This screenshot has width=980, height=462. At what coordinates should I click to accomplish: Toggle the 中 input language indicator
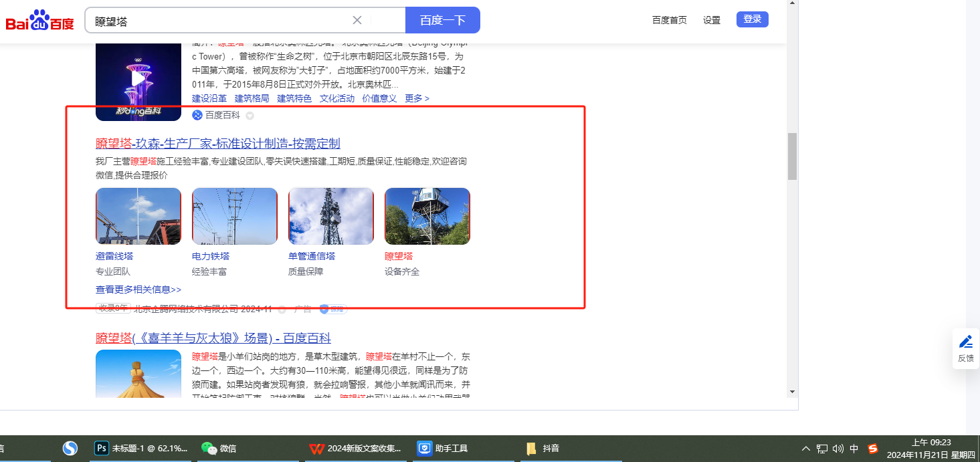tap(854, 449)
